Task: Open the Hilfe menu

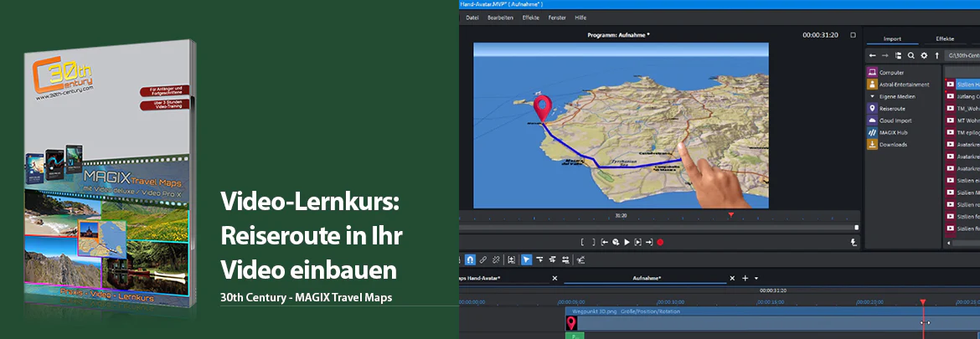Action: [x=580, y=18]
